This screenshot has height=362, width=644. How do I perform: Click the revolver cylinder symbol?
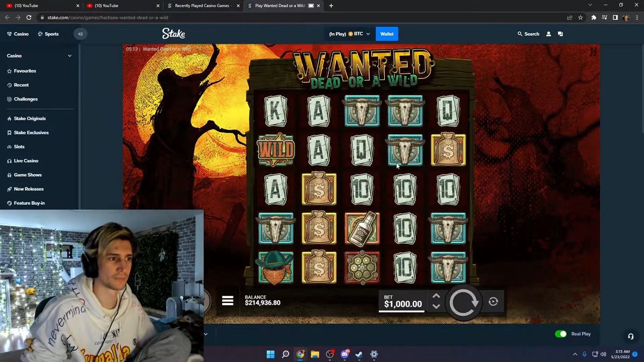coord(362,267)
